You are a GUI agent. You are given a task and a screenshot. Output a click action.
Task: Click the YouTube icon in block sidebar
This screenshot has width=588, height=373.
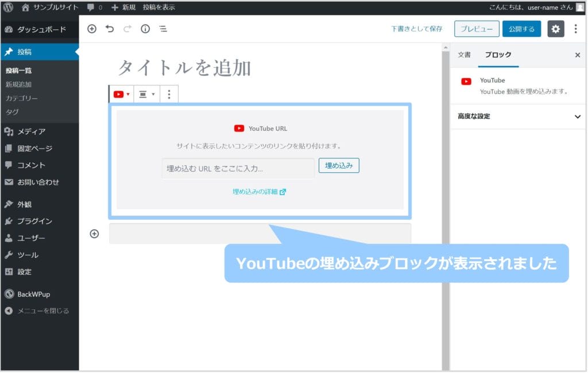point(466,81)
